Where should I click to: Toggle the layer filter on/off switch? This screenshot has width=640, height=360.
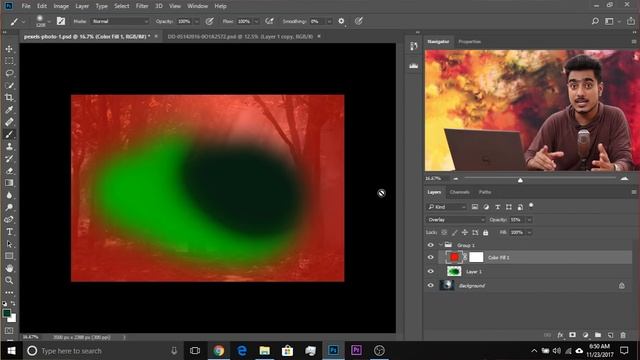click(531, 206)
